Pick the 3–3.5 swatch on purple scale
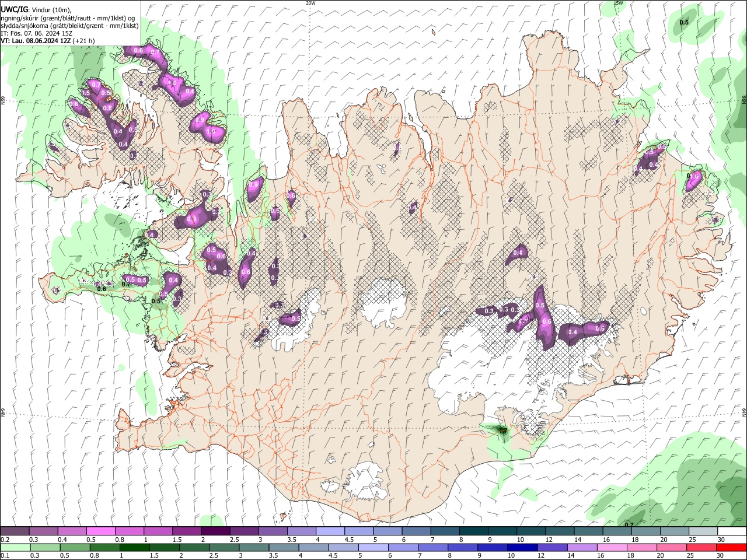This screenshot has height=560, width=747. [x=272, y=531]
